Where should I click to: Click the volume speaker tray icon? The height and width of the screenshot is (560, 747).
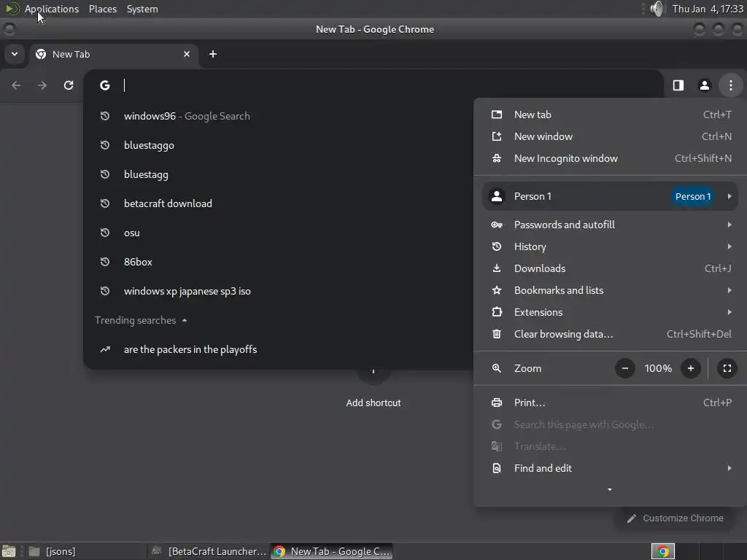coord(656,9)
